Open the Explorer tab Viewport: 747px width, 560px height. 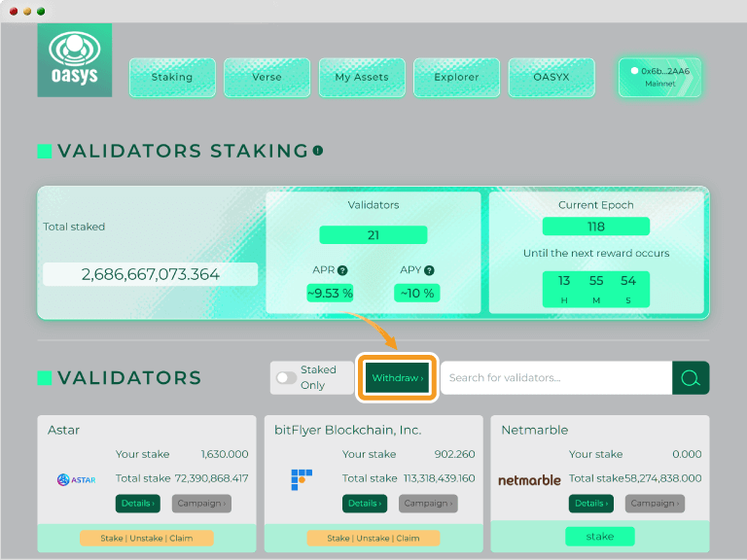point(456,77)
